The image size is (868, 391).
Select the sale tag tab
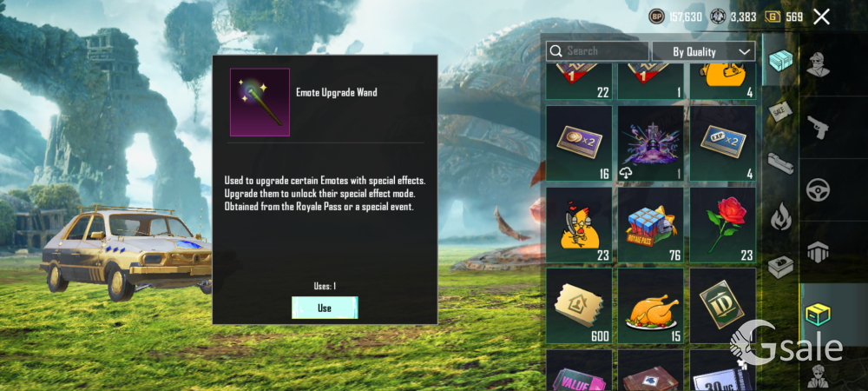pyautogui.click(x=780, y=110)
